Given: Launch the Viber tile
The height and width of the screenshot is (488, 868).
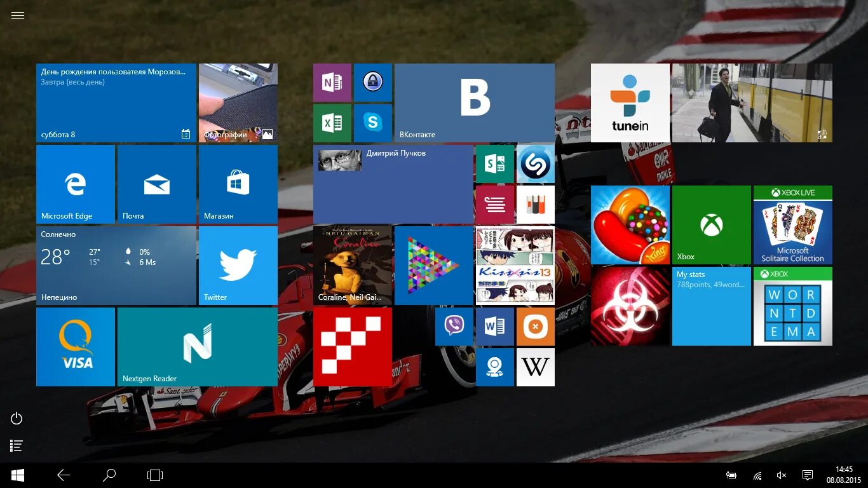Looking at the screenshot, I should 454,327.
